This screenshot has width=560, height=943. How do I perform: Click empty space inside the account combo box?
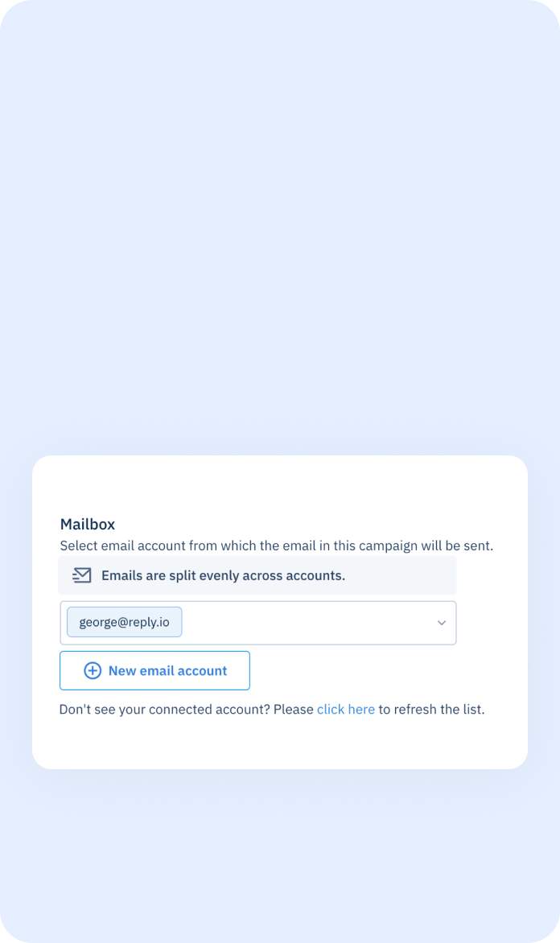[307, 623]
